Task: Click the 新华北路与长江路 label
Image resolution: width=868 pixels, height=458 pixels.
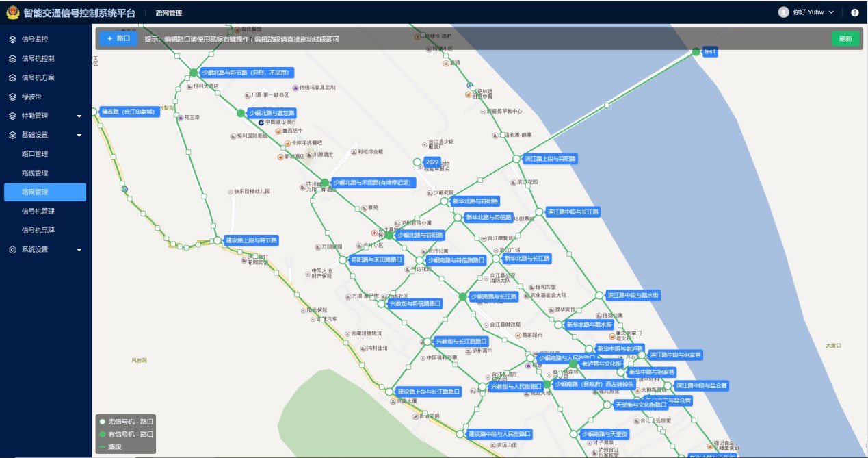Action: [527, 259]
